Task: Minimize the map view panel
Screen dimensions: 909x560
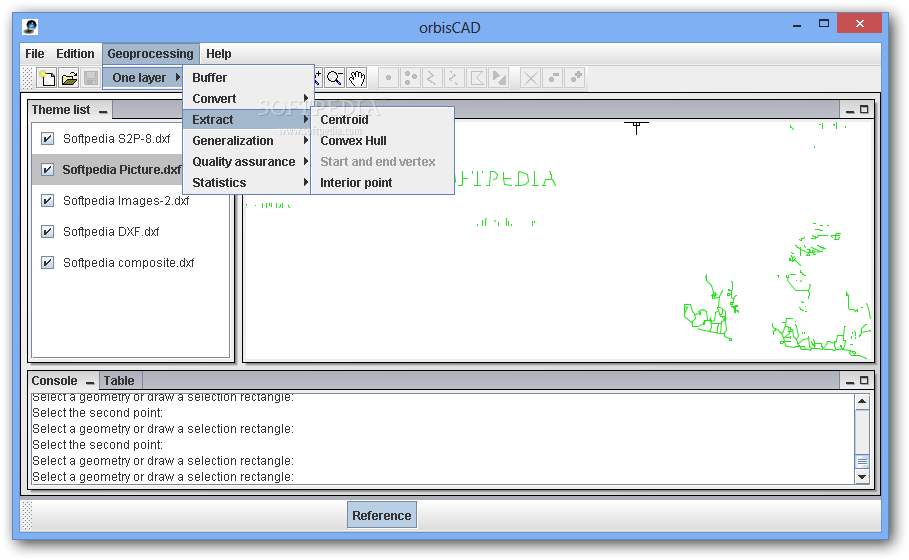Action: click(850, 111)
